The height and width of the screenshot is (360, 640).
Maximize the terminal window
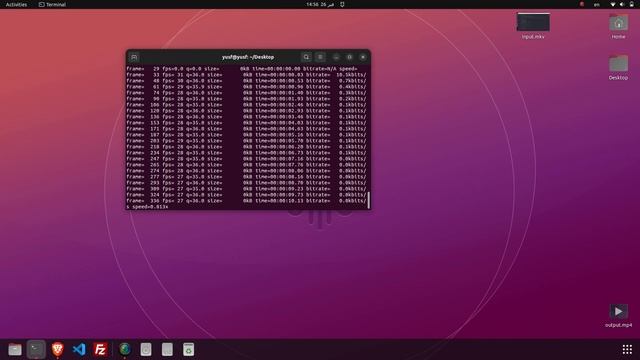click(349, 57)
